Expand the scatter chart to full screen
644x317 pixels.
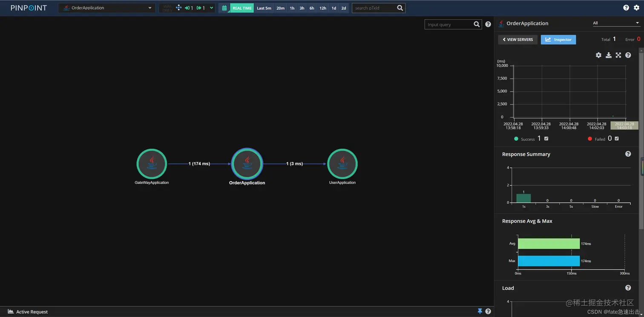(x=618, y=55)
